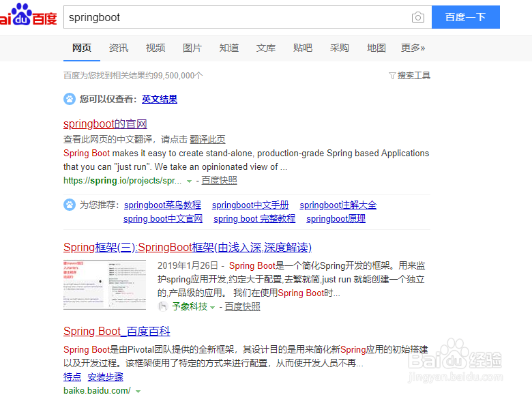Open 百度快照 for 予象科技 result
Viewport: 532px width, 395px height.
[x=243, y=306]
